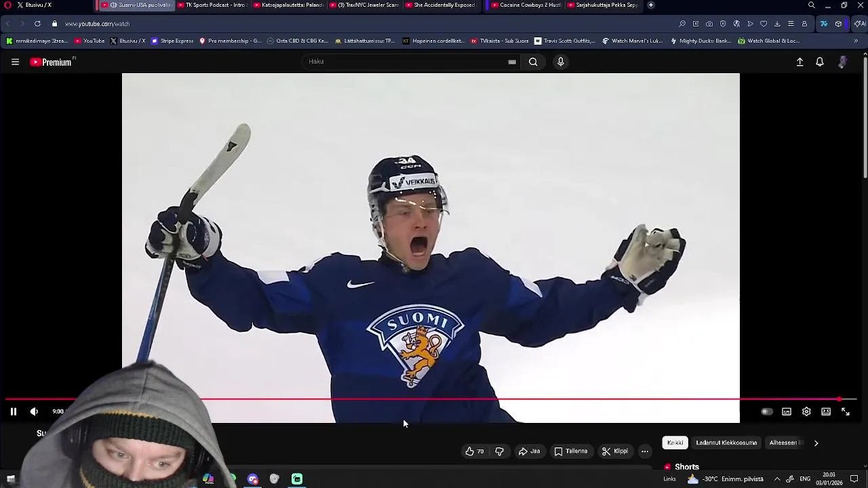The height and width of the screenshot is (488, 868).
Task: Open the AI assistant button
Action: (x=859, y=24)
